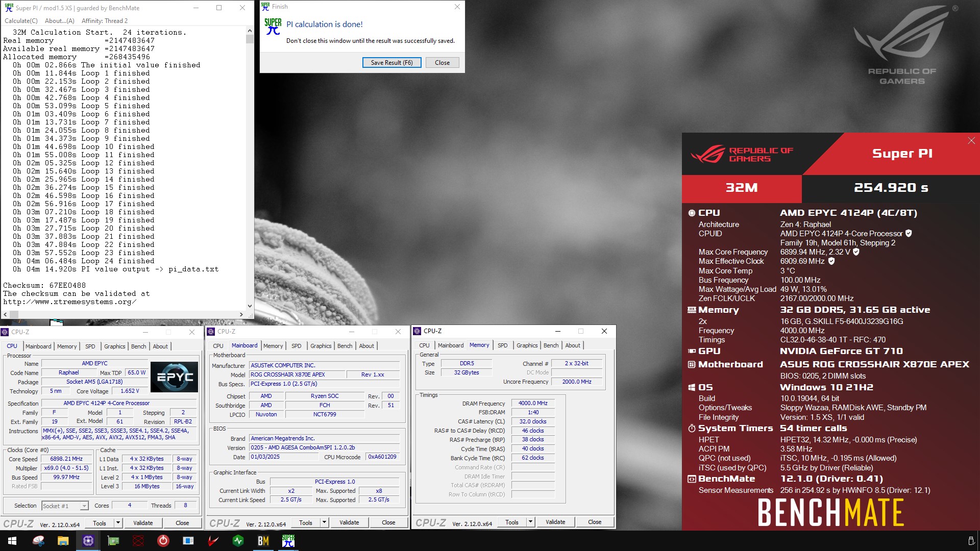This screenshot has width=980, height=551.
Task: Click the Super PI horizontal scrollbar right arrow
Action: click(x=241, y=314)
